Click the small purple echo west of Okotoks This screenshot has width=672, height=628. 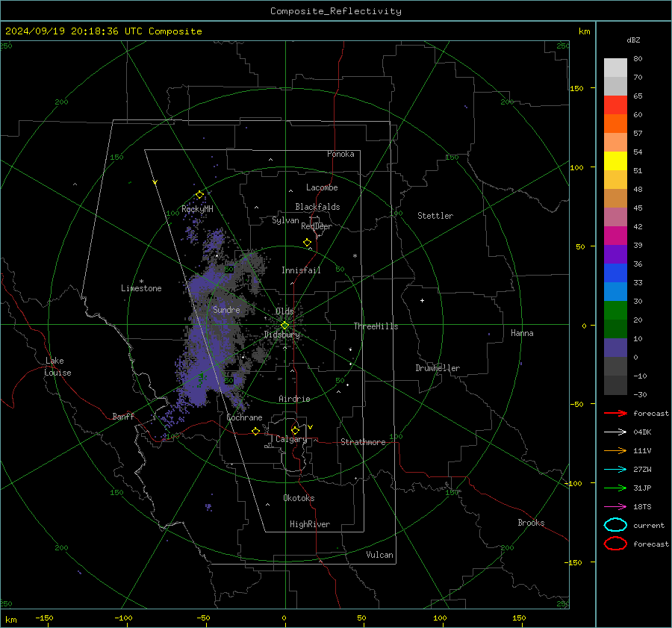tap(209, 507)
